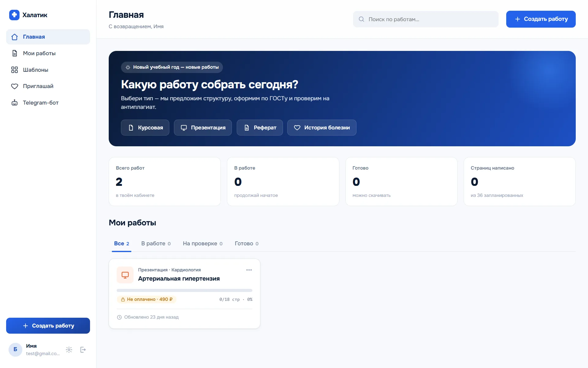Click the user avatar with letter Б

pos(15,350)
